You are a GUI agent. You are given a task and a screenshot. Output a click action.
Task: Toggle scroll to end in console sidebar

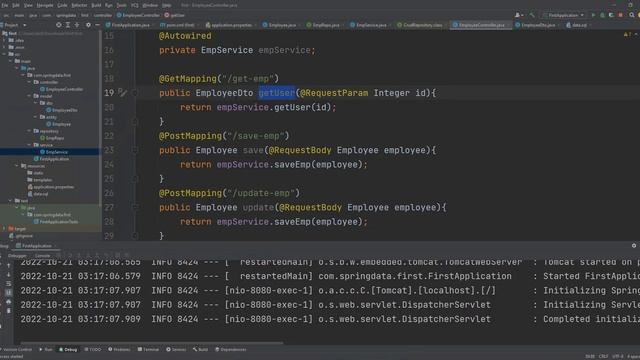tap(8, 293)
